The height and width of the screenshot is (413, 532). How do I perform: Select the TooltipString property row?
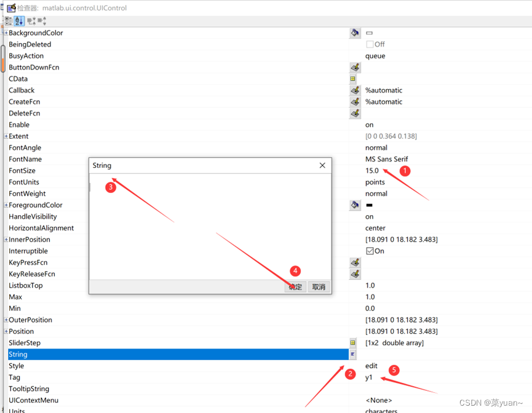pyautogui.click(x=178, y=388)
